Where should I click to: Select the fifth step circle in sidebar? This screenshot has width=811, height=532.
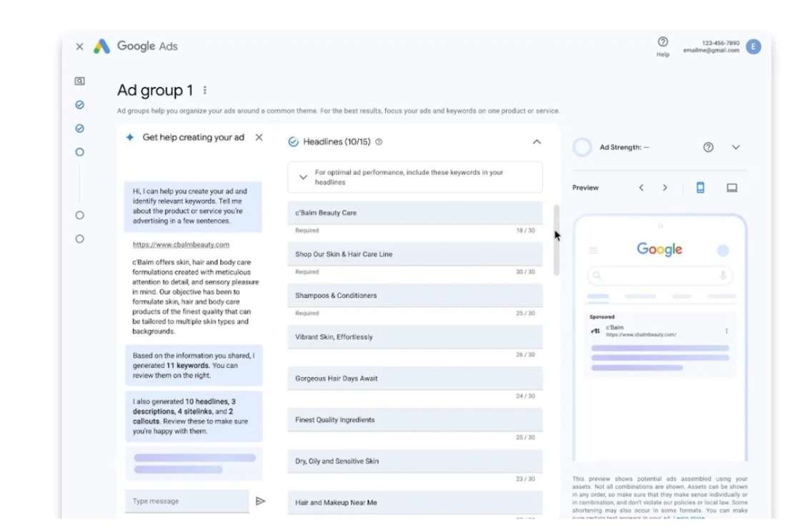click(x=79, y=239)
